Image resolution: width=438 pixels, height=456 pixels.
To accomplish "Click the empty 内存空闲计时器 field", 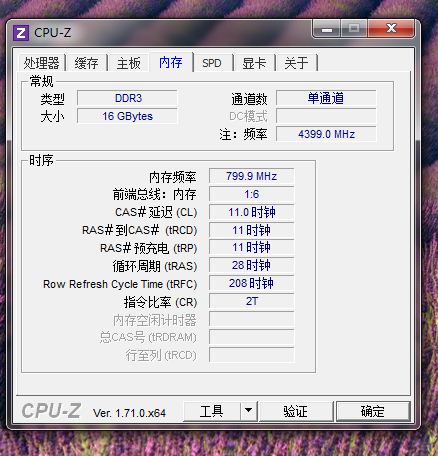I will 251,319.
